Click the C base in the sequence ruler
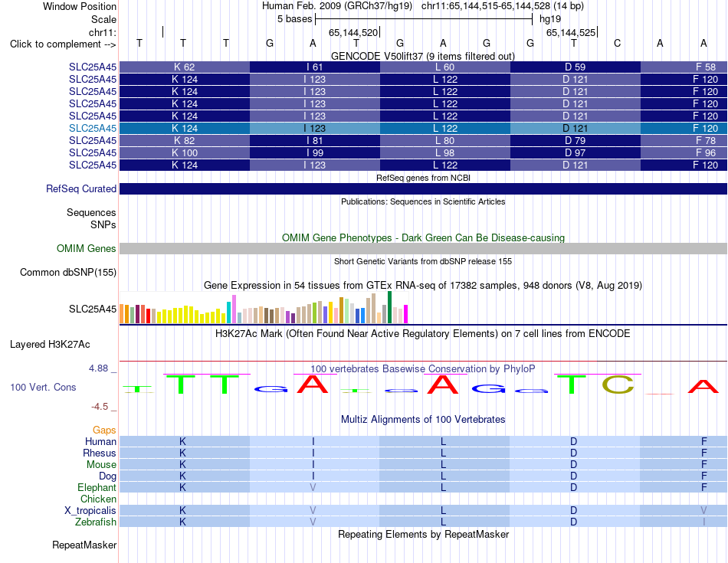 (x=617, y=44)
